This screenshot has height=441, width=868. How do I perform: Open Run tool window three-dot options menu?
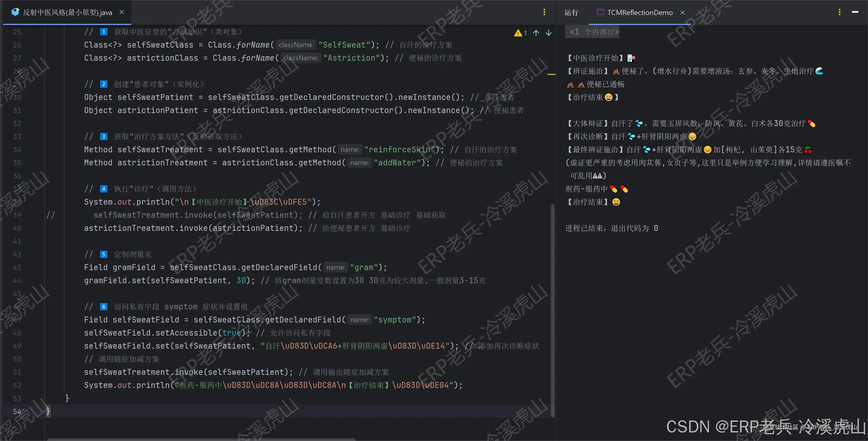click(839, 12)
